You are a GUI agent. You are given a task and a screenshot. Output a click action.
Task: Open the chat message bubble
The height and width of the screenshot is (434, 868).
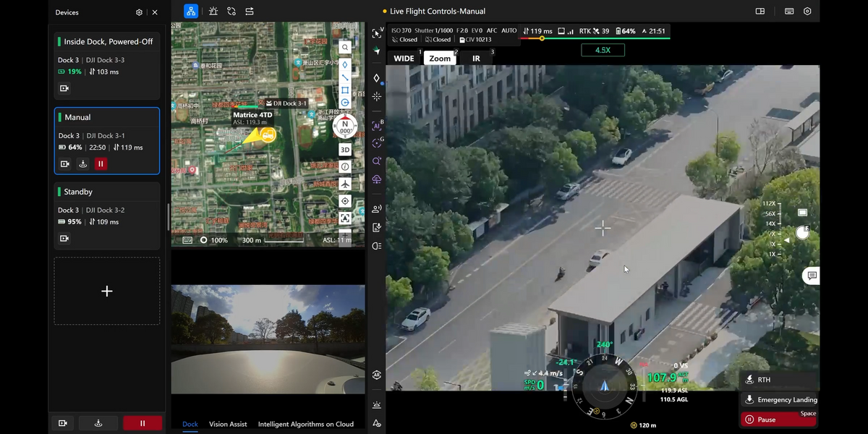tap(812, 276)
